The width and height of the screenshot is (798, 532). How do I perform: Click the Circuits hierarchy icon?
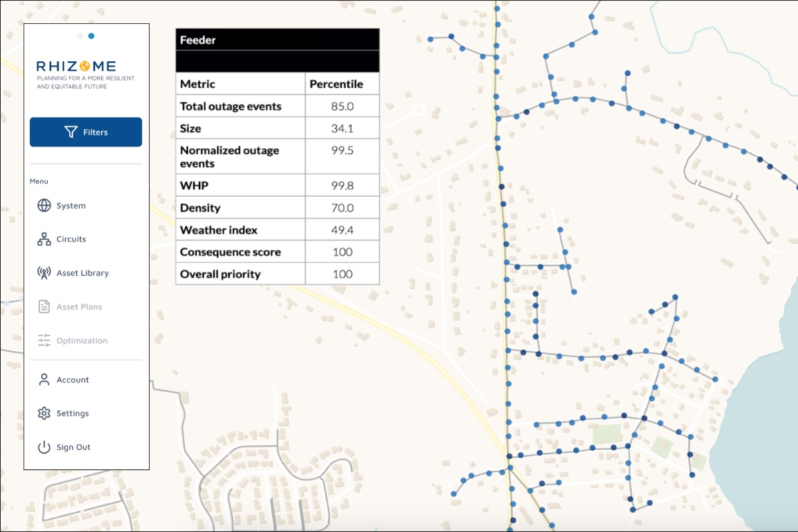pos(43,239)
